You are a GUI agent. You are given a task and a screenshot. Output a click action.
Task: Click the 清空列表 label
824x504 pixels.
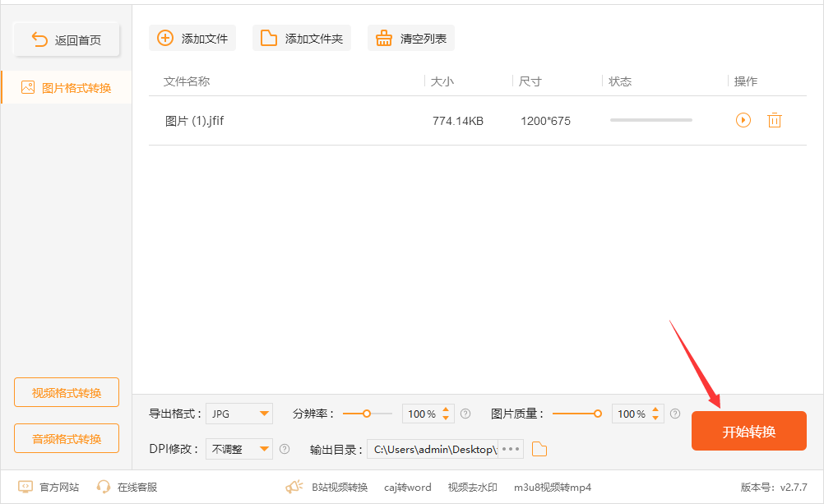(423, 39)
